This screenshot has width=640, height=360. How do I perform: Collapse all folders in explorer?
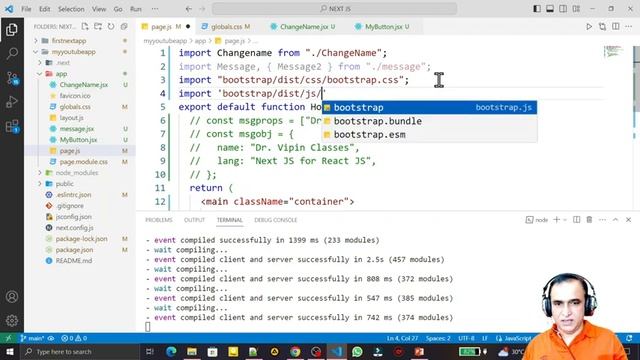coord(124,27)
